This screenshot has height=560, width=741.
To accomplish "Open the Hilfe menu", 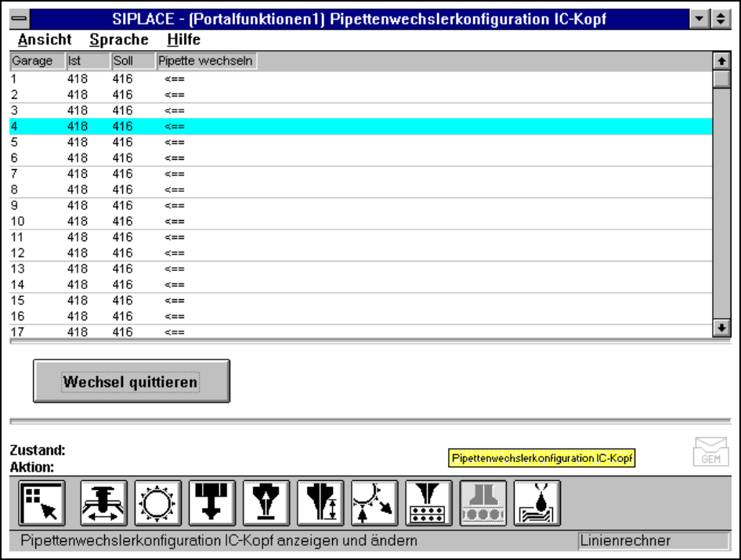I will point(183,40).
